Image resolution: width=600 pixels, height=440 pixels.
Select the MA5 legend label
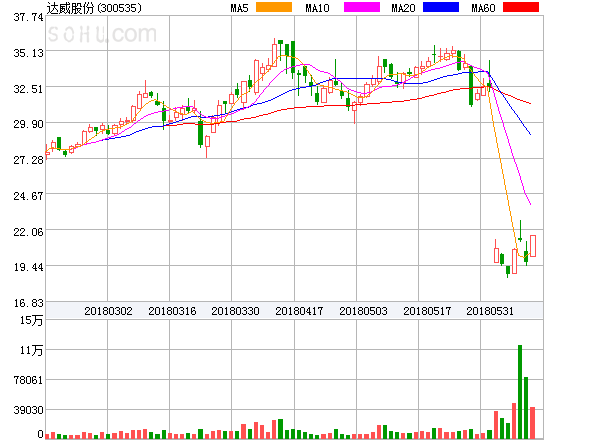click(x=239, y=8)
